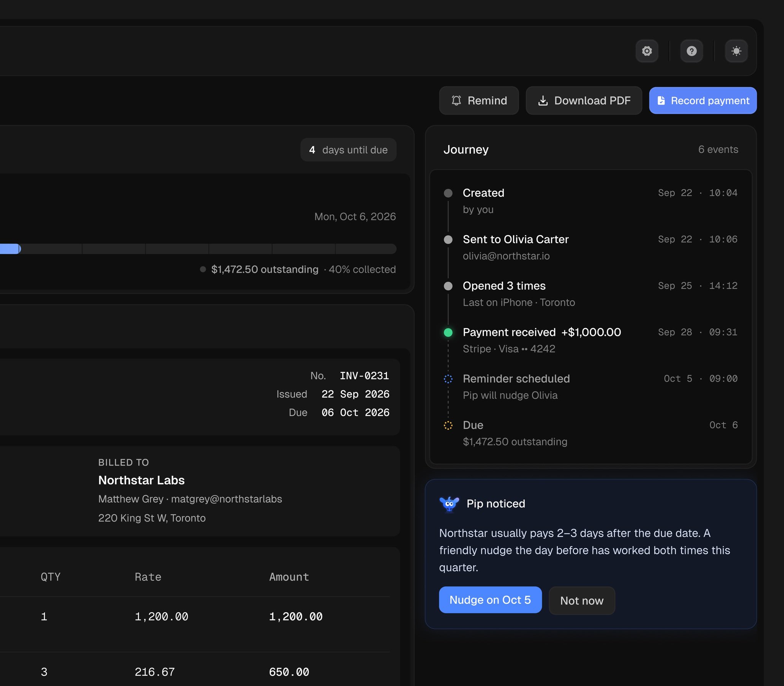Click the Rate column header
This screenshot has height=686, width=784.
pos(148,577)
